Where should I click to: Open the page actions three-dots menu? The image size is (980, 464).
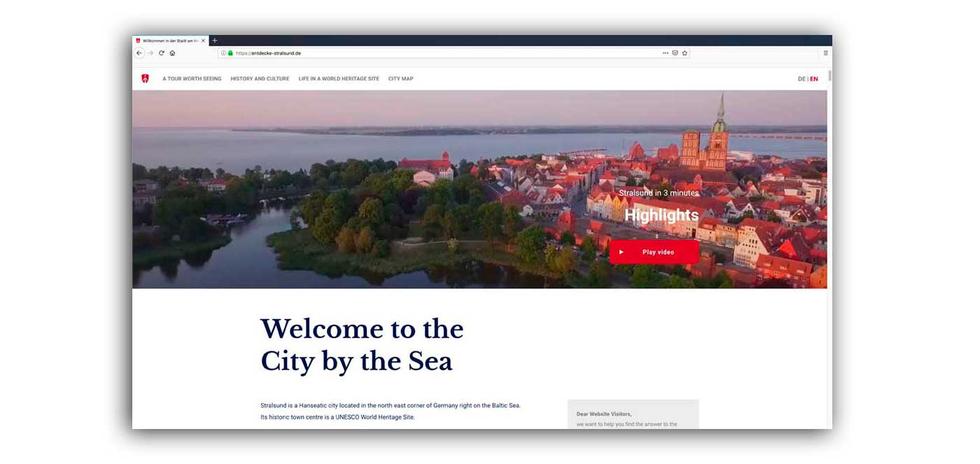[x=665, y=53]
